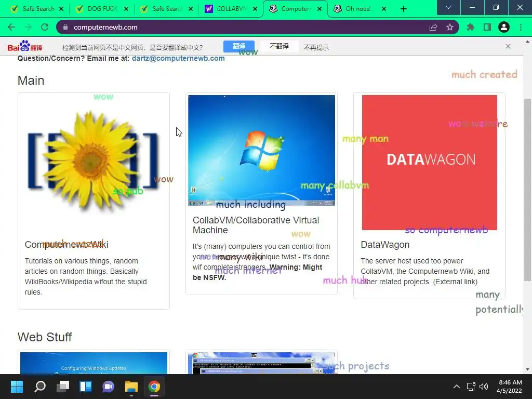Open the Widgets taskbar icon

click(86, 387)
